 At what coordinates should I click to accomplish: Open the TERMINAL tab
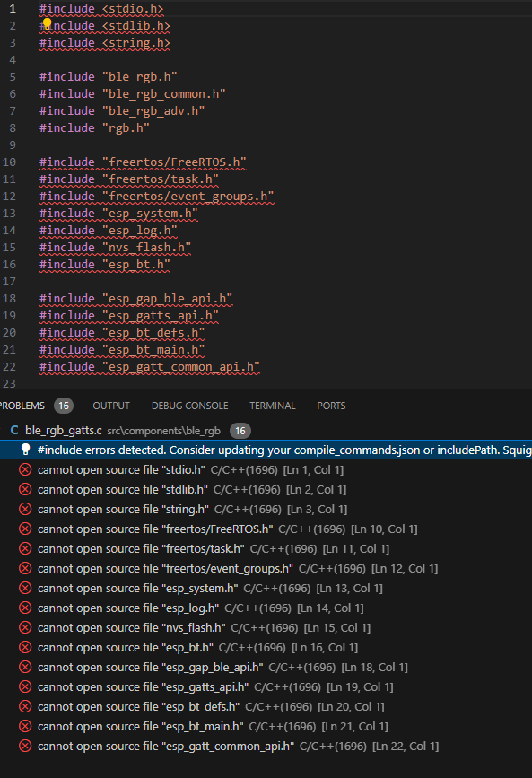(273, 406)
